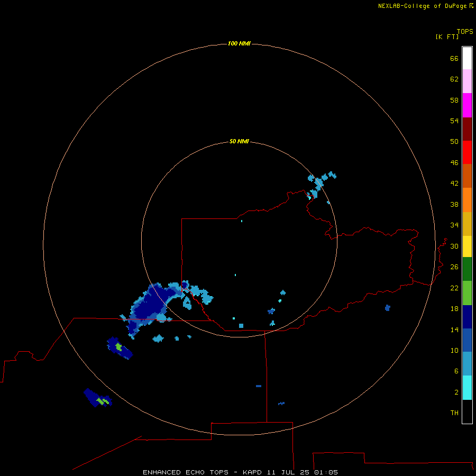Click the cyan 6 color swatch

[x=467, y=388]
